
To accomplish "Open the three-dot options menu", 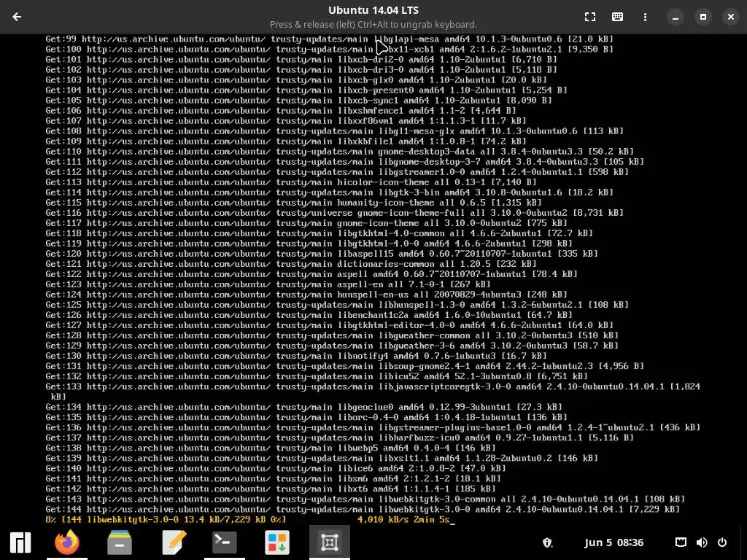I will pyautogui.click(x=645, y=17).
